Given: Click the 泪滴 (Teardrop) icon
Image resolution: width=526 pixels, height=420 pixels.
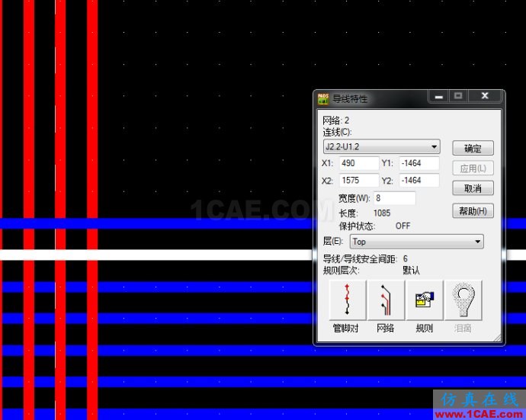Looking at the screenshot, I should [x=463, y=300].
